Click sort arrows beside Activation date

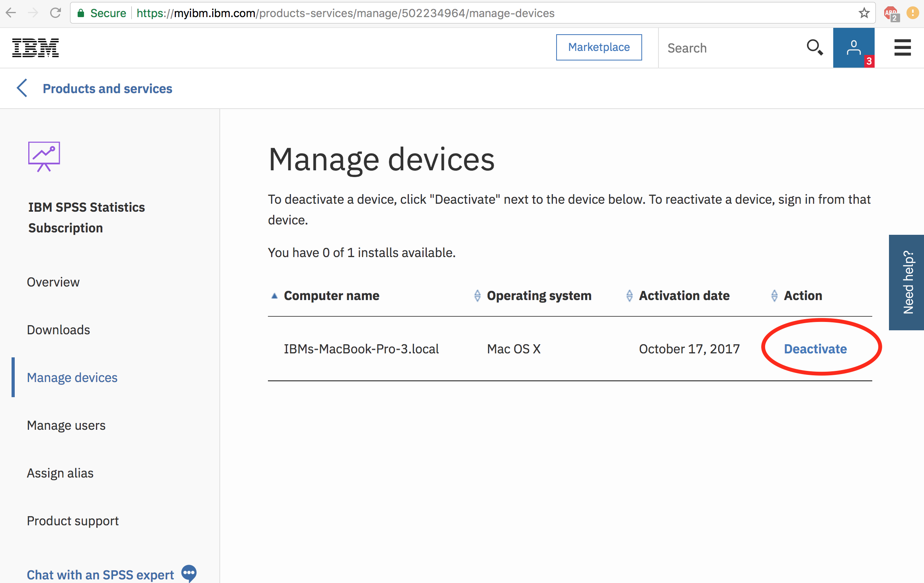click(x=629, y=296)
